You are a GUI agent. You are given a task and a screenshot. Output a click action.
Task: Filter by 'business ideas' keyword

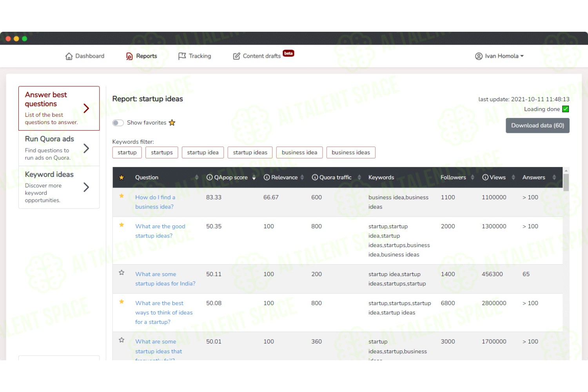351,152
